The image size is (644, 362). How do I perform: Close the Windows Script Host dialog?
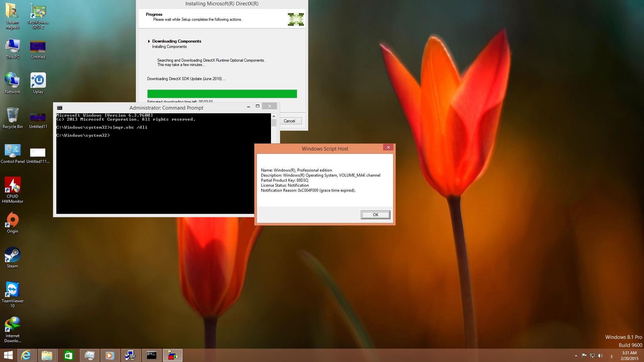[x=388, y=147]
